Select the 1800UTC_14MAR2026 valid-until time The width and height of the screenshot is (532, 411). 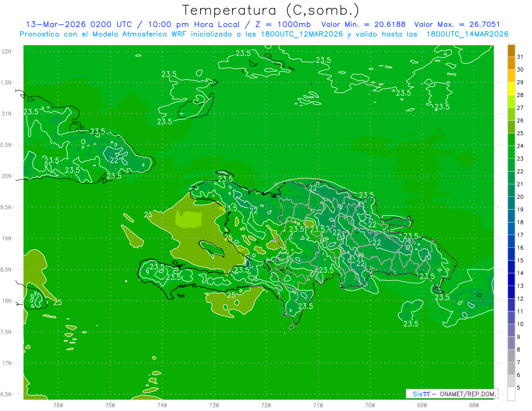pyautogui.click(x=467, y=34)
